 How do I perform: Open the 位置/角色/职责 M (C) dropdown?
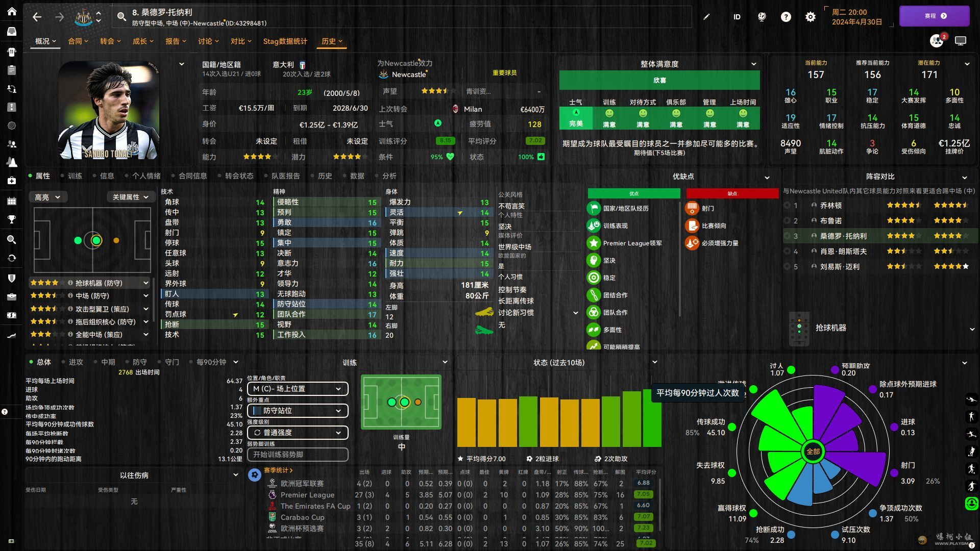tap(298, 389)
